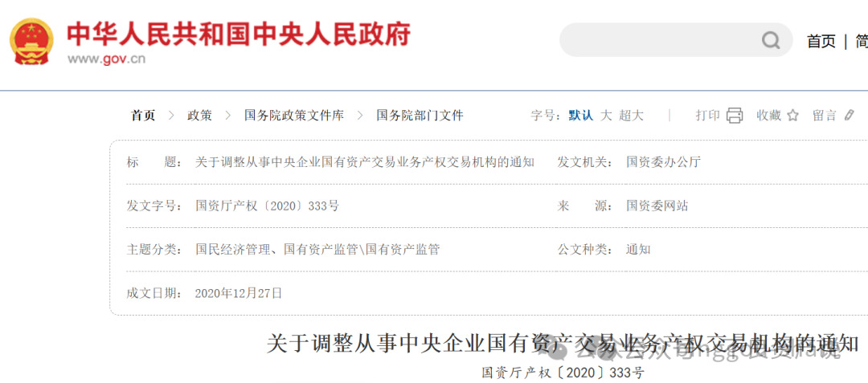
Task: Focus the site search input field
Action: pyautogui.click(x=676, y=40)
